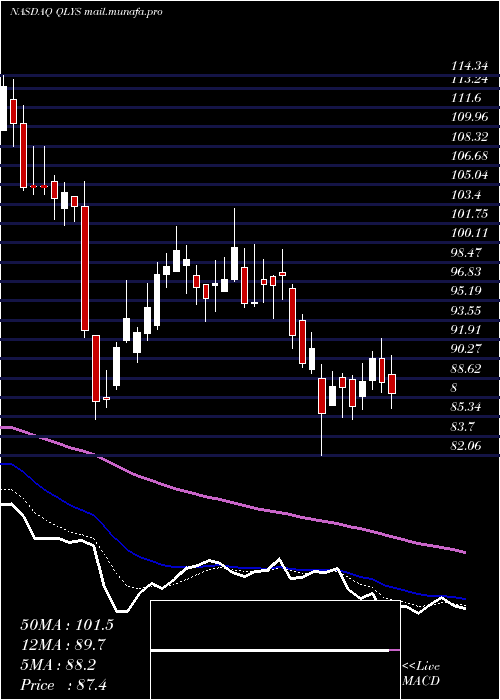Select the 95.19 price axis label

466,291
